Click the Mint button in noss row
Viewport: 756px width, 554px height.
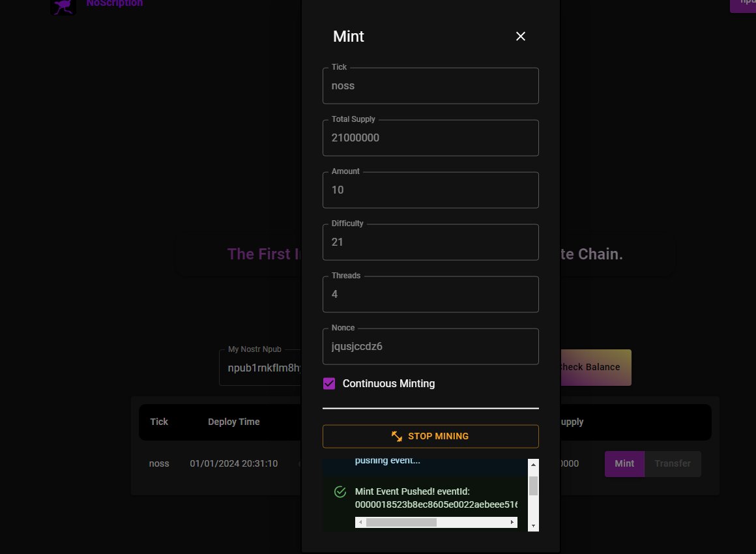coord(624,463)
